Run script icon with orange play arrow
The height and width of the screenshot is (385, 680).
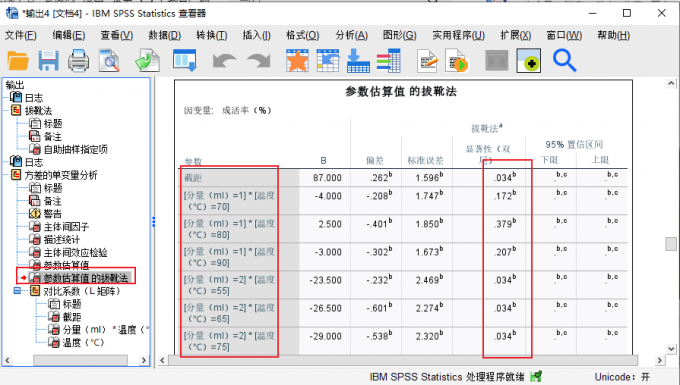tap(457, 61)
